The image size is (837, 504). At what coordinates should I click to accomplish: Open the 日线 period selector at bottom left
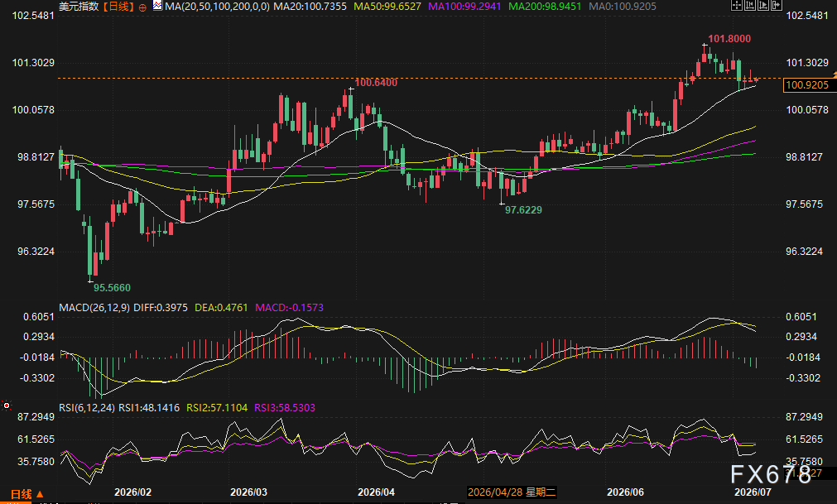(x=26, y=494)
